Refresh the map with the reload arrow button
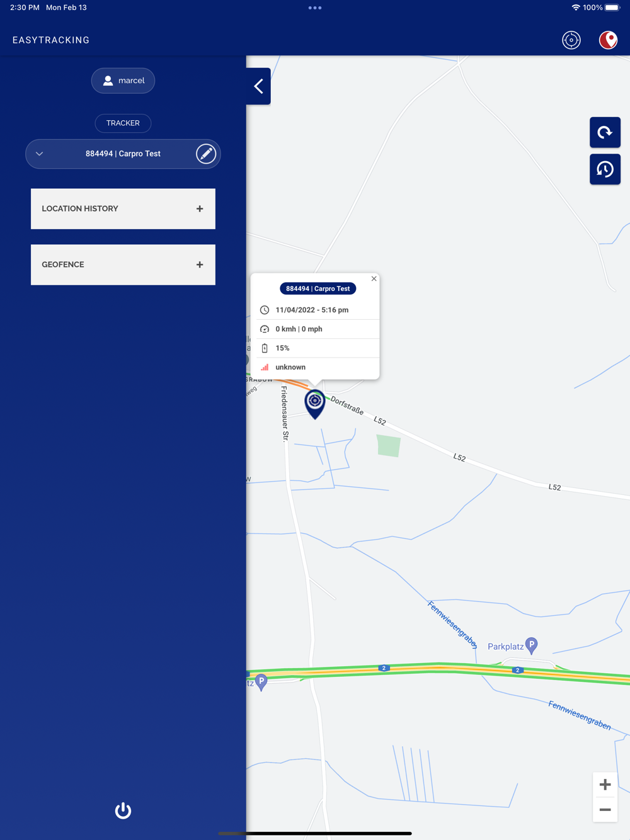The width and height of the screenshot is (630, 840). 605,132
